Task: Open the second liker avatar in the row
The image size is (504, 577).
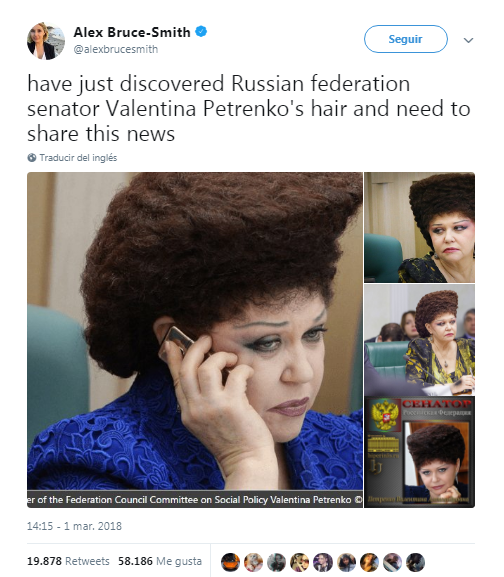Action: (253, 562)
